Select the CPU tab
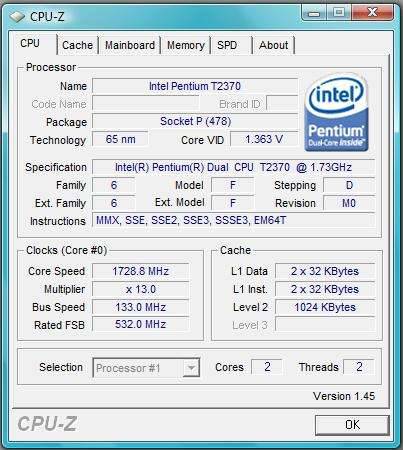This screenshot has height=450, width=403. 30,43
